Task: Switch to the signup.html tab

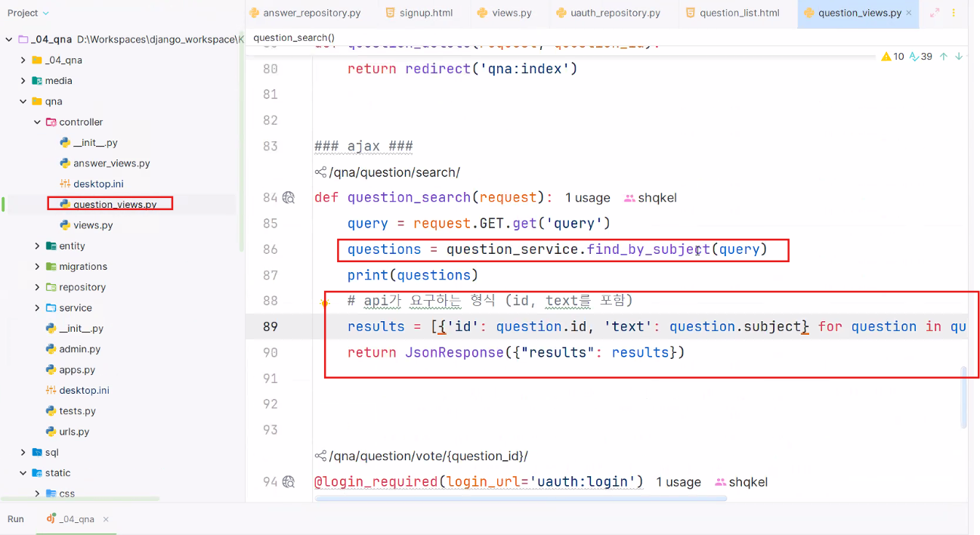Action: (x=419, y=13)
